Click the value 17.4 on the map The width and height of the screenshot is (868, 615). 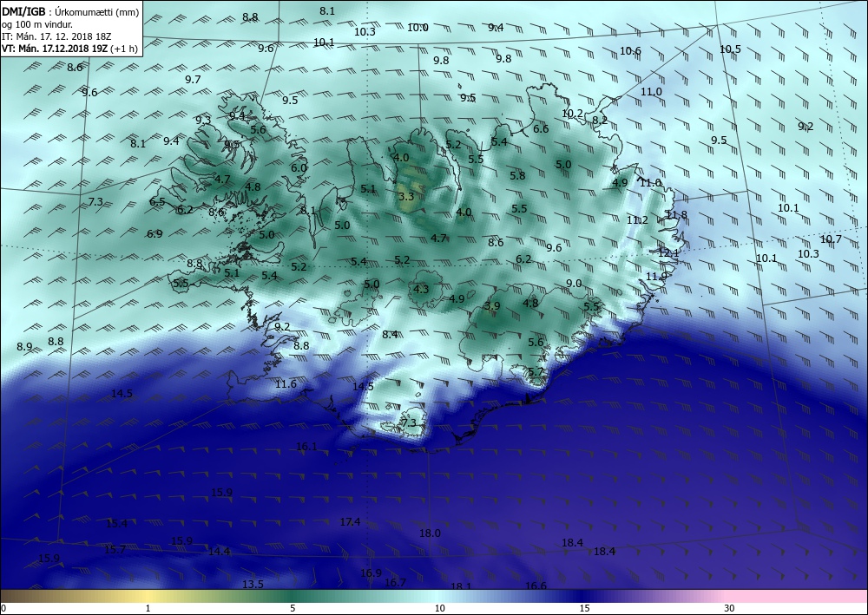[350, 522]
